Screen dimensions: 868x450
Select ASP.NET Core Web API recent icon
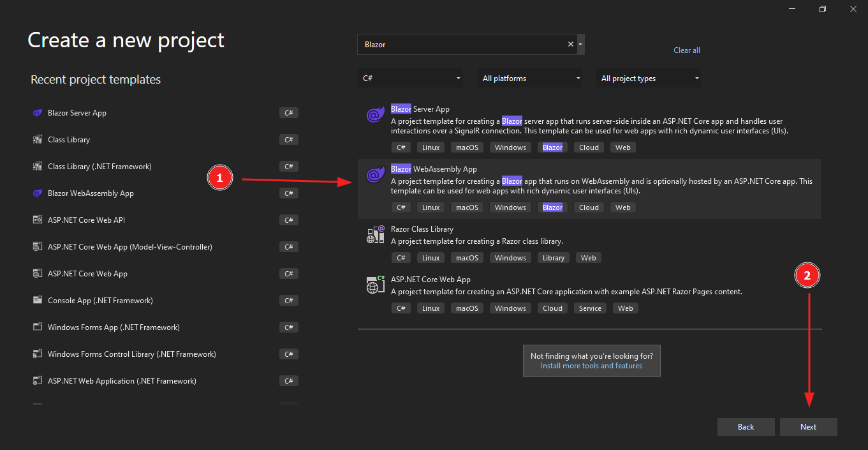pos(37,220)
